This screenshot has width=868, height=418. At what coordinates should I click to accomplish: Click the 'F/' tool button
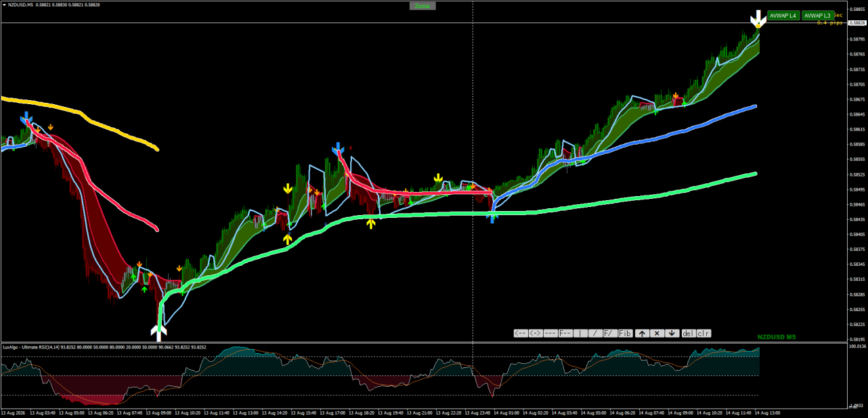tap(610, 333)
